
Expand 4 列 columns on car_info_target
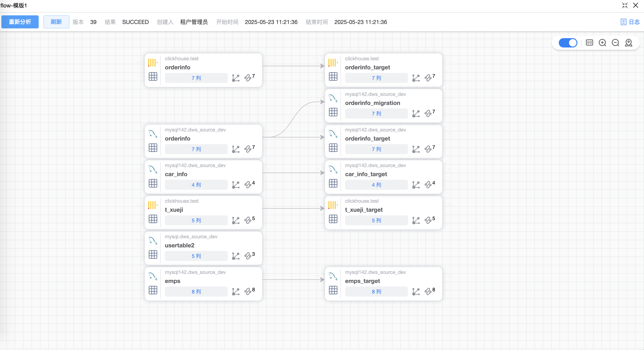click(x=376, y=185)
